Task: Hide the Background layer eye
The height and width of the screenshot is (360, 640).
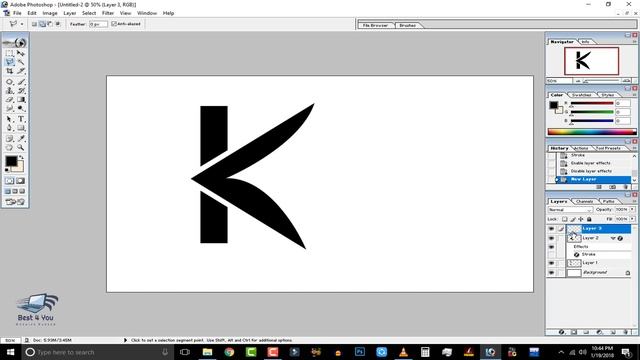Action: tap(551, 273)
